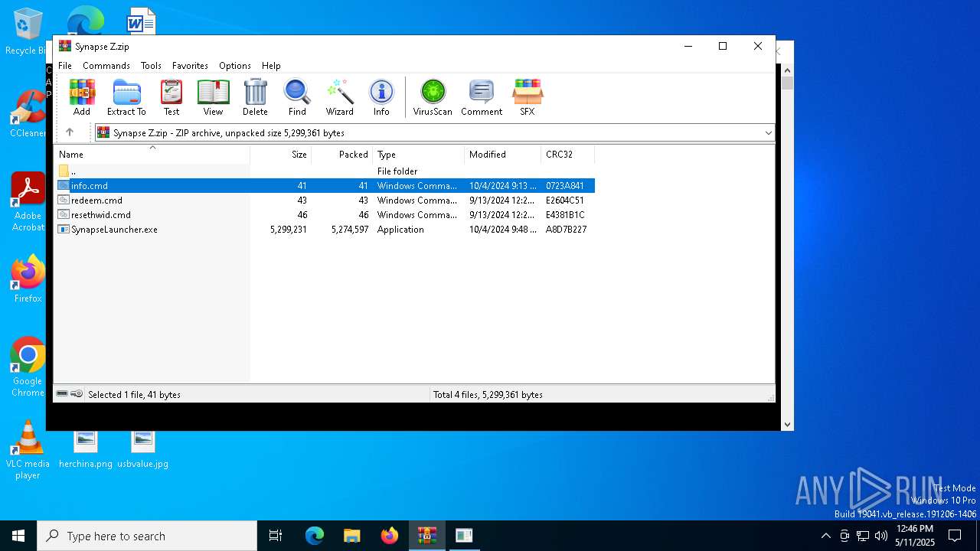This screenshot has width=980, height=551.
Task: Go up one folder level arrow
Action: coord(70,132)
